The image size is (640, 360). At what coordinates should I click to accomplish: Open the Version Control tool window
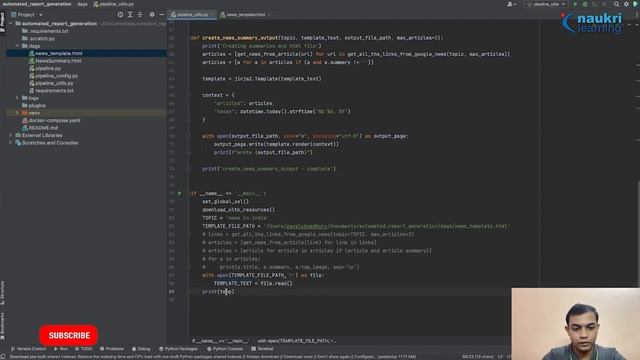[x=28, y=349]
